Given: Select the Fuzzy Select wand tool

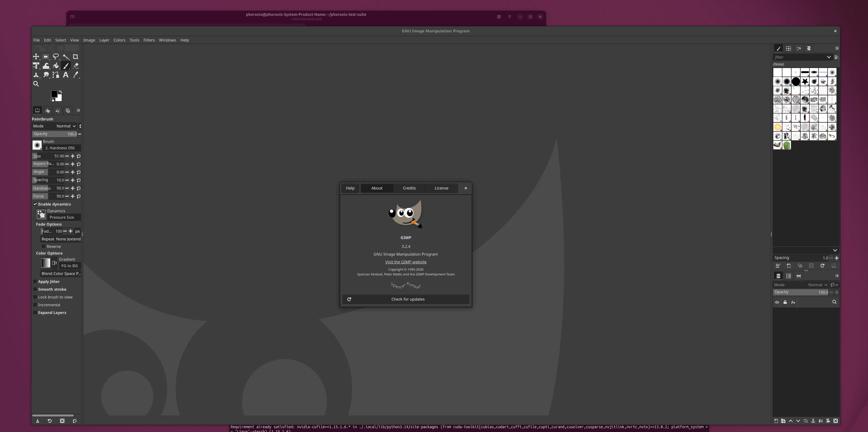Looking at the screenshot, I should [x=66, y=57].
